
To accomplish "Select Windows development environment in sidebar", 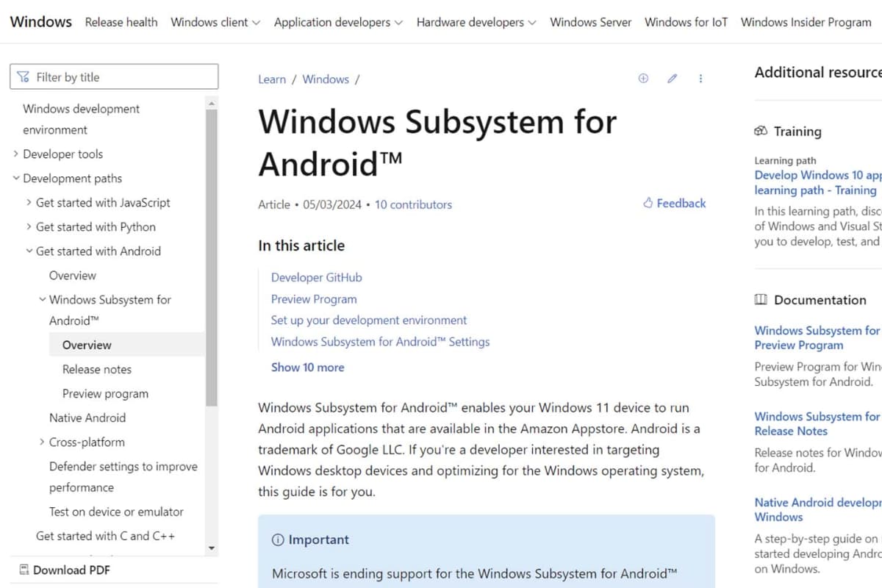I will [81, 119].
